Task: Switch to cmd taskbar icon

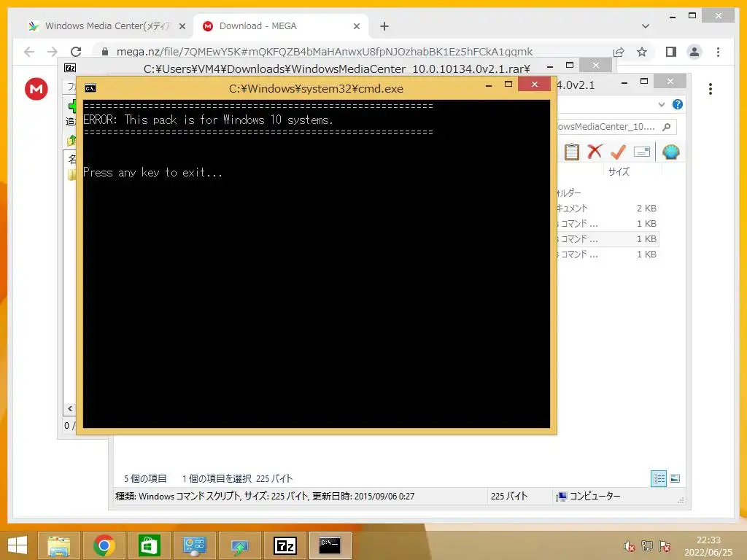Action: pos(330,545)
